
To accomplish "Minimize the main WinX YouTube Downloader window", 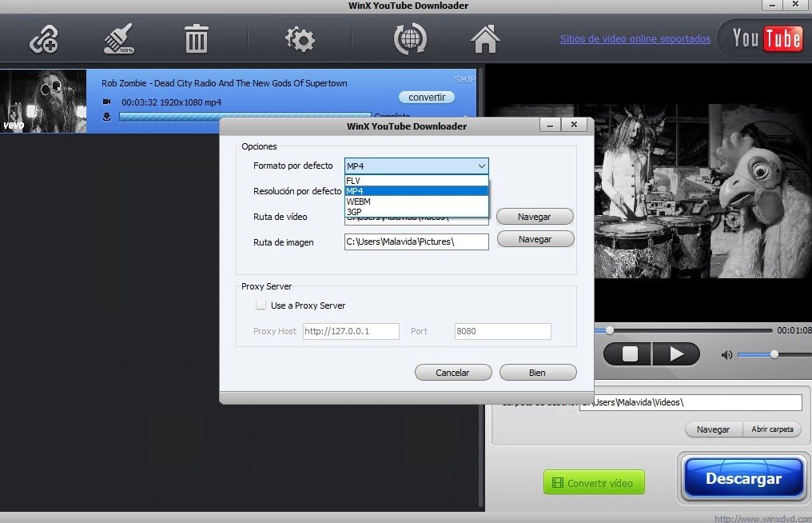I will [773, 5].
